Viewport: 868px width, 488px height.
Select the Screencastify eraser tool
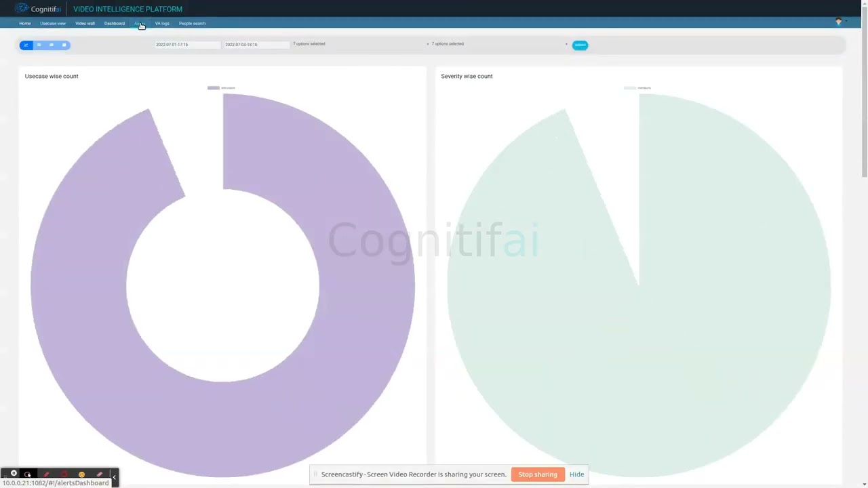tap(99, 474)
